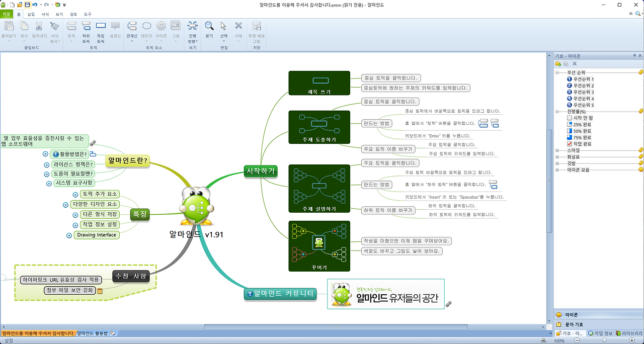The width and height of the screenshot is (644, 344).
Task: Switch to the 알마인드 활용법 sheet tab
Action: point(93,333)
